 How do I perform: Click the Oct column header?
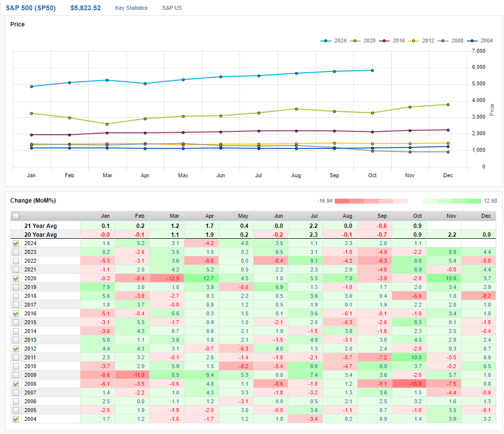coord(409,216)
